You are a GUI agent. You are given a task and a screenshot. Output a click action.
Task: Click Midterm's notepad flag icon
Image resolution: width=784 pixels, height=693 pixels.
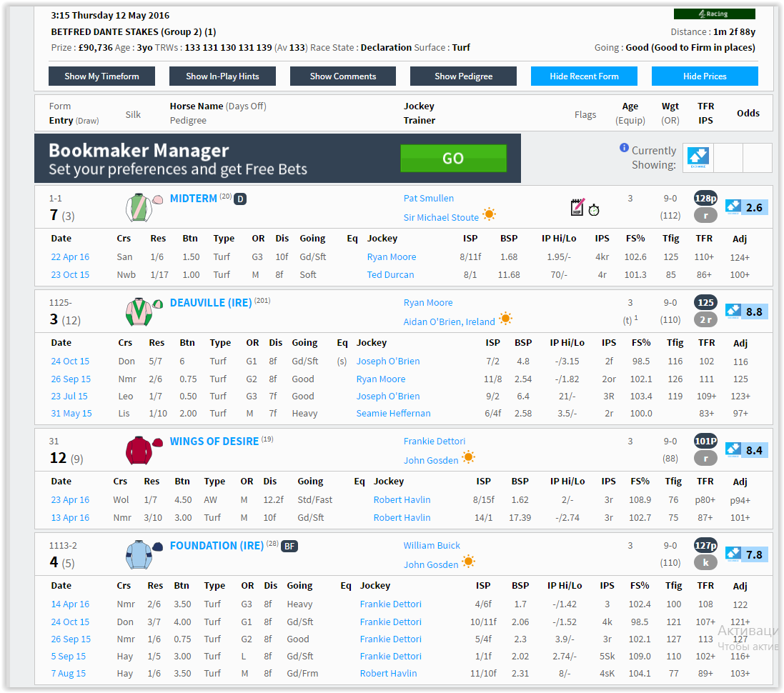(577, 207)
